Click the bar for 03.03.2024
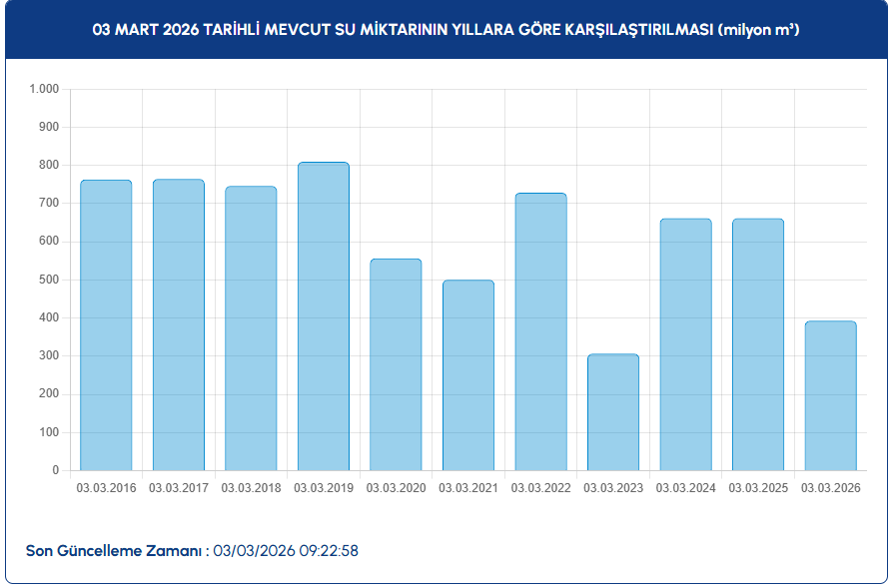Viewport: 895px width, 588px height. (x=685, y=344)
